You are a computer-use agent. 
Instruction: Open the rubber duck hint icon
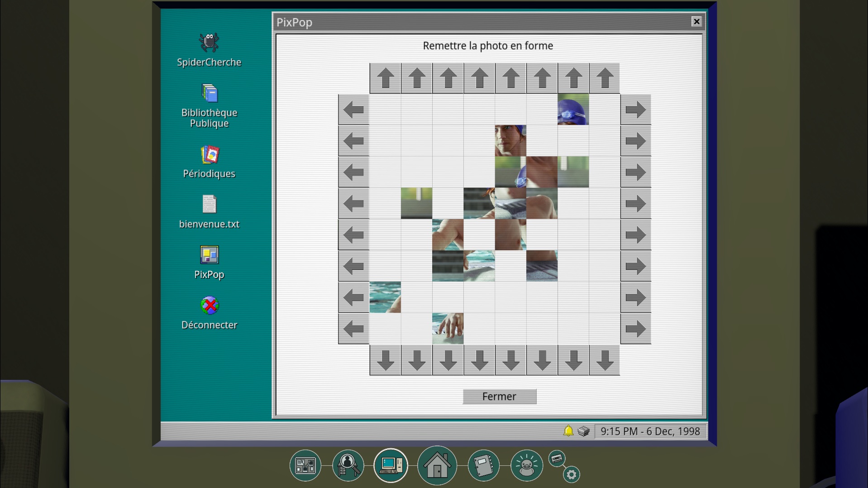click(x=526, y=465)
